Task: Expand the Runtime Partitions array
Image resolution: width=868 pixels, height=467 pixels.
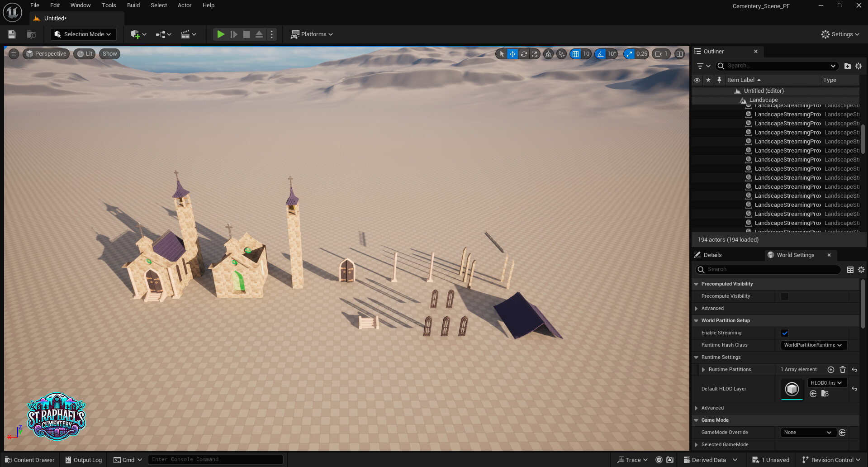Action: point(704,369)
